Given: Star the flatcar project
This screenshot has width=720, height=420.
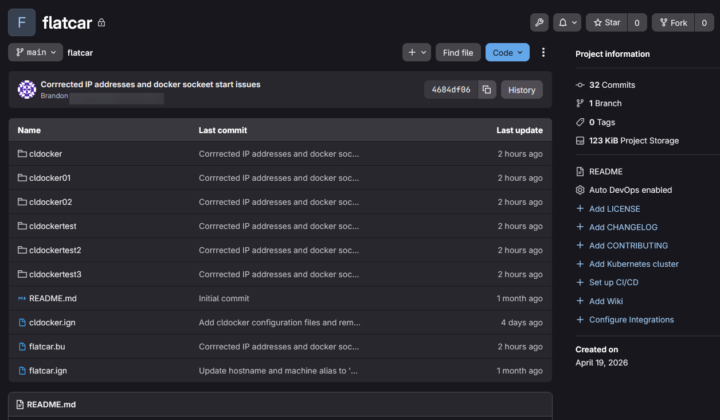Looking at the screenshot, I should click(607, 22).
